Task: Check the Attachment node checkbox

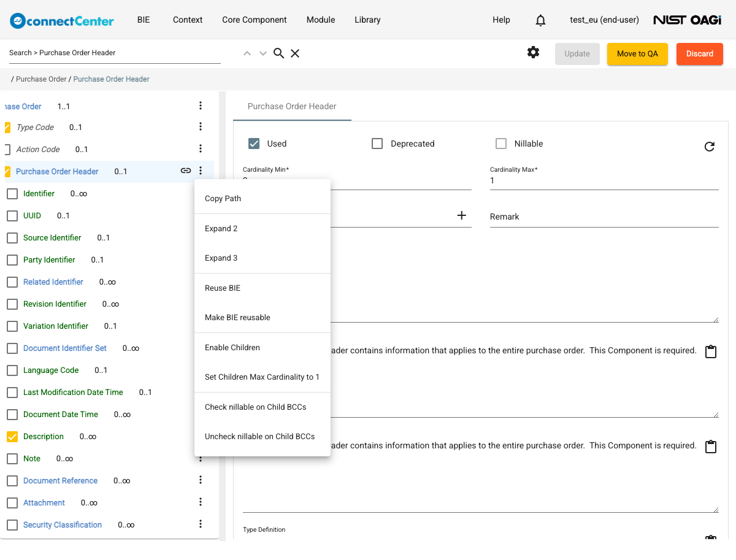Action: click(12, 503)
